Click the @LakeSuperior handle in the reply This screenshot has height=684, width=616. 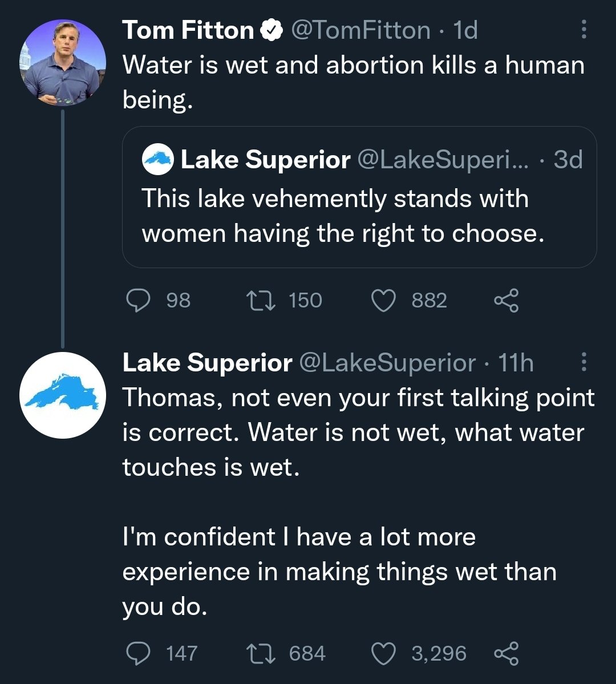(x=387, y=363)
